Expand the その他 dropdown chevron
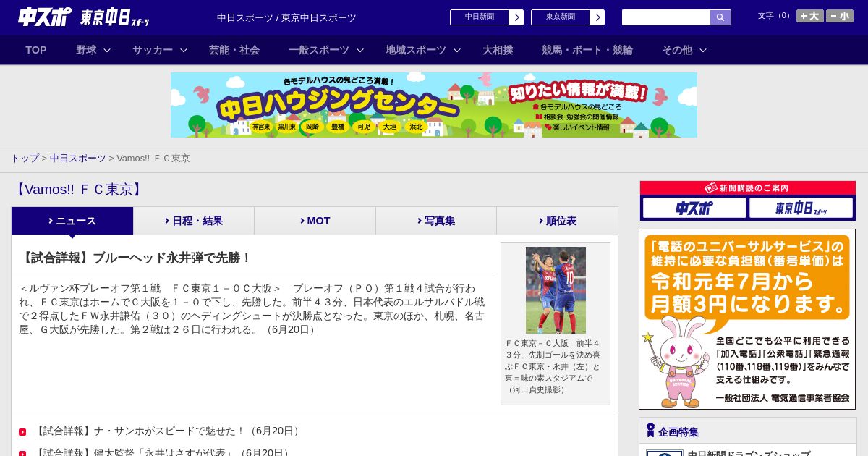The height and width of the screenshot is (456, 868). tap(703, 50)
